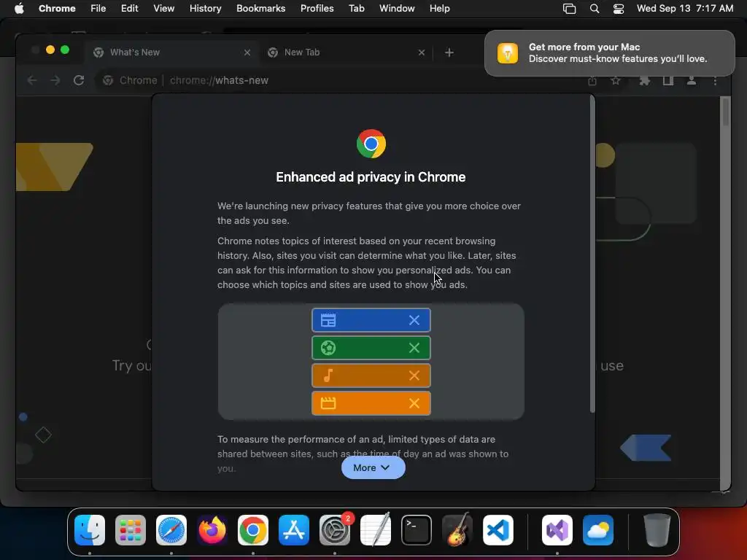
Task: Click the ad privacy dialog scrollbar
Action: tap(592, 254)
